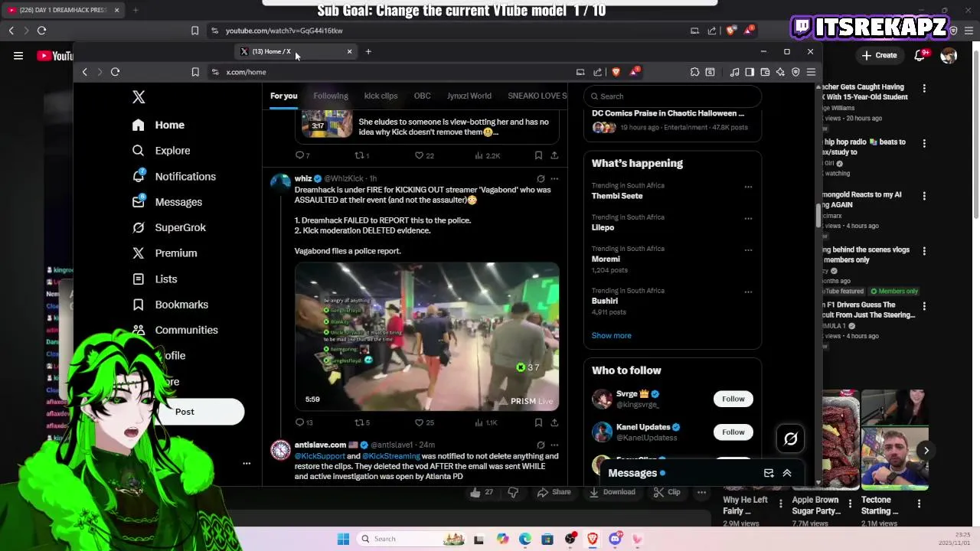Open Microsoft Edge from taskbar
This screenshot has height=551, width=980.
(524, 539)
